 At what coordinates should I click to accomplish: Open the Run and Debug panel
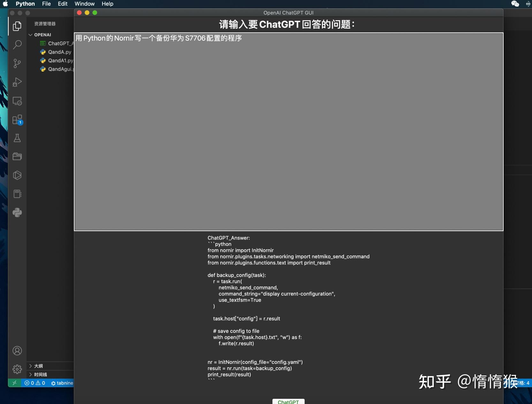17,82
